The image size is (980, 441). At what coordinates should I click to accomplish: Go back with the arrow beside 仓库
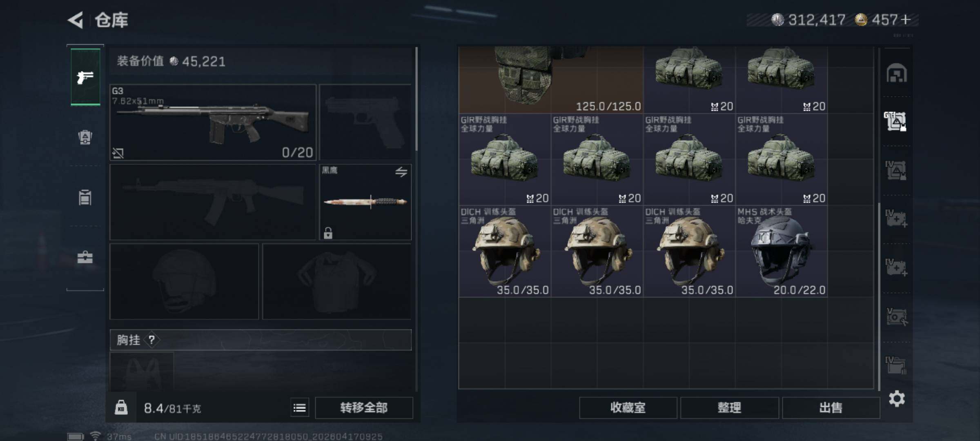click(x=76, y=20)
